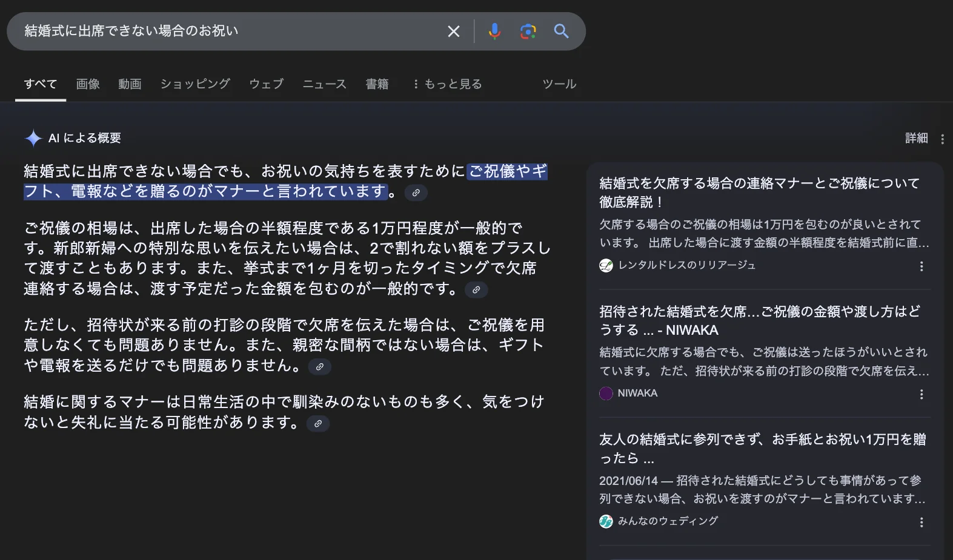Switch to the 動画 tab
The image size is (953, 560).
(x=130, y=84)
